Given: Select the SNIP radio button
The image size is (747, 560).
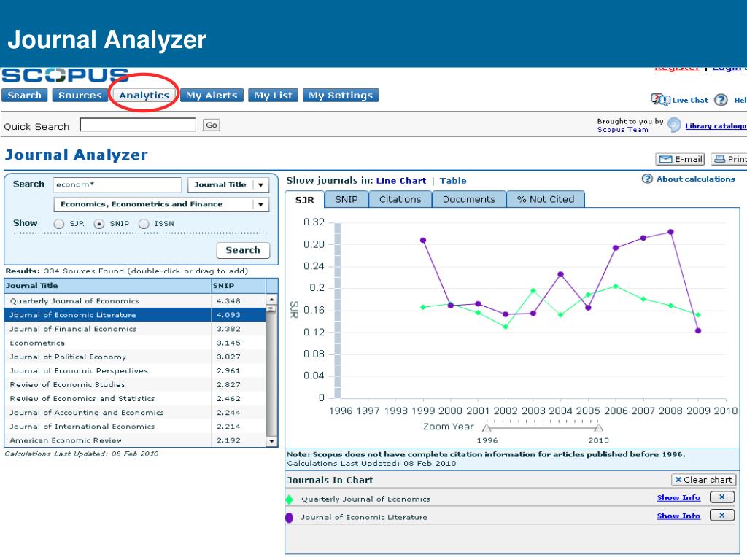Looking at the screenshot, I should pyautogui.click(x=99, y=224).
